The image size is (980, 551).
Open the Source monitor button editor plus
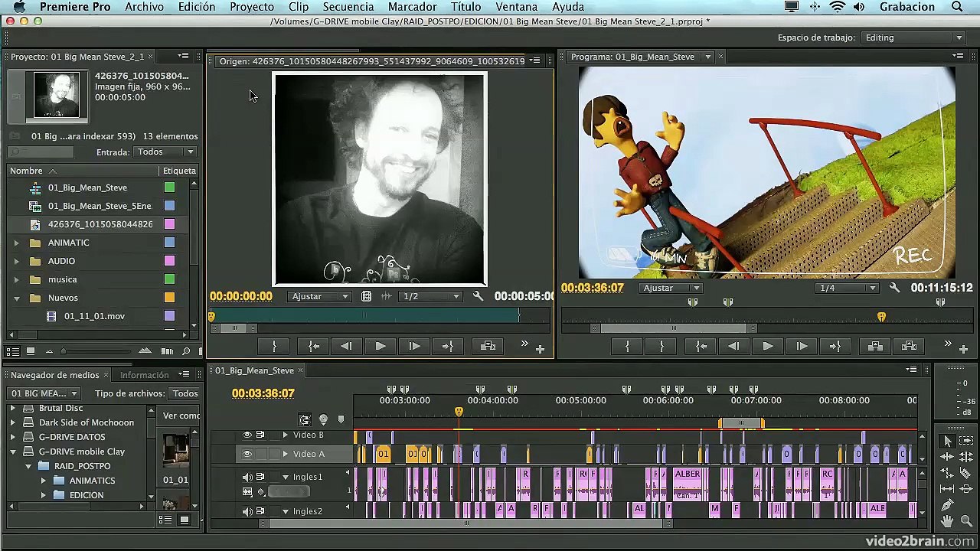pos(540,349)
